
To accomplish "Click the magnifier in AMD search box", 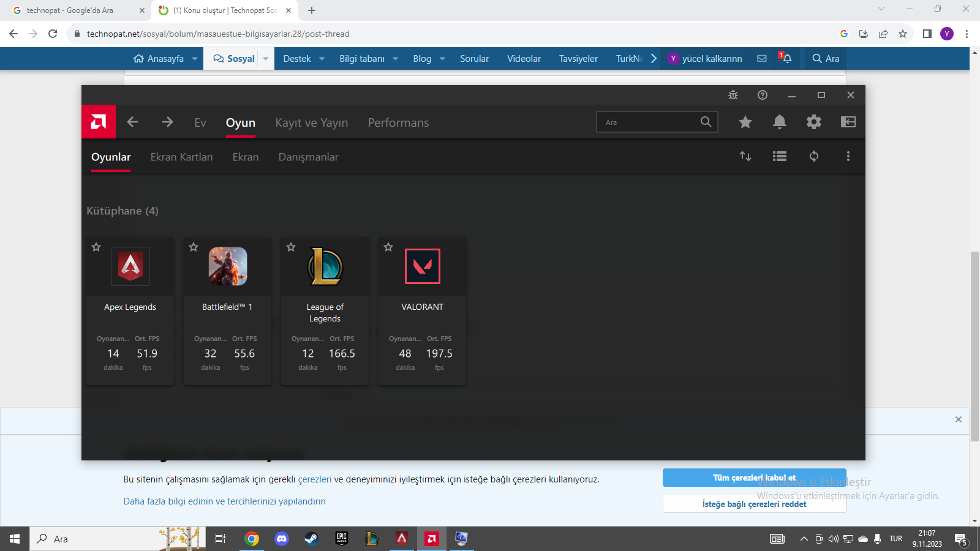I will 706,122.
